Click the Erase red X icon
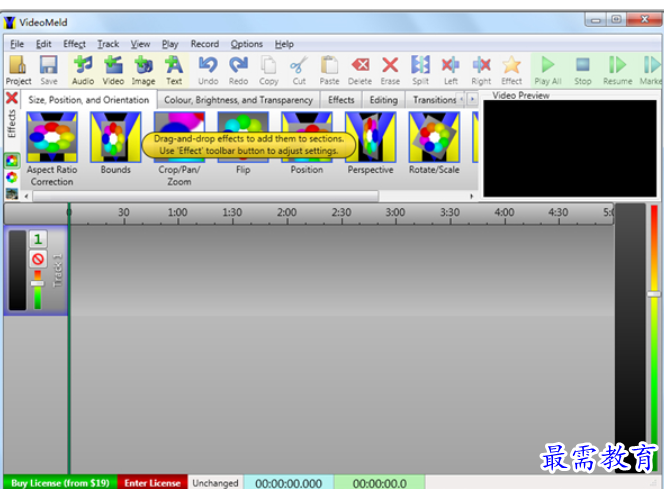664x489 pixels. click(390, 70)
